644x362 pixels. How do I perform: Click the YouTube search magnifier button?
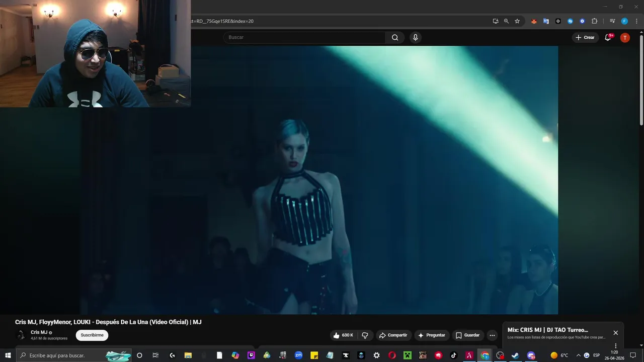click(x=395, y=37)
